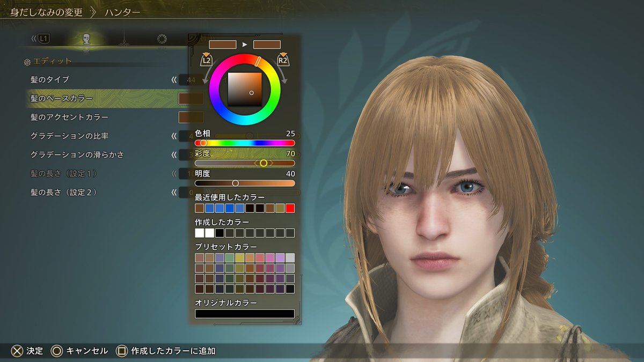Click the 明度 brightness slider handle
The width and height of the screenshot is (644, 362).
(235, 183)
